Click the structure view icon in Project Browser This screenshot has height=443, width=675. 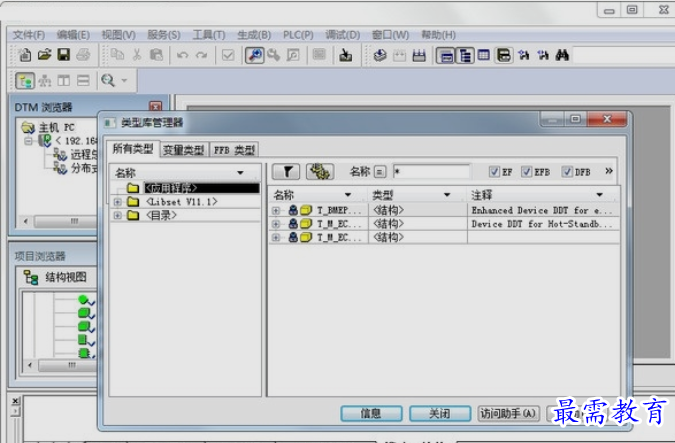click(31, 277)
